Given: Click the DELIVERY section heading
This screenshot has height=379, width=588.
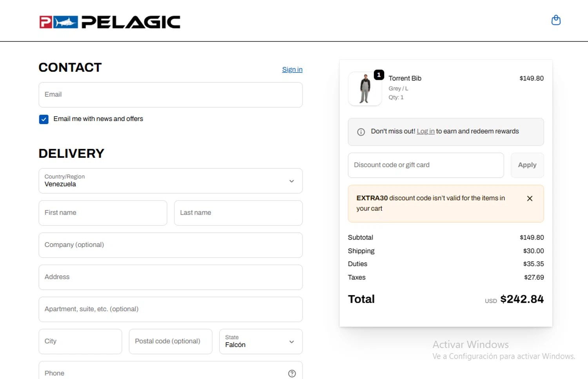Looking at the screenshot, I should pos(71,153).
